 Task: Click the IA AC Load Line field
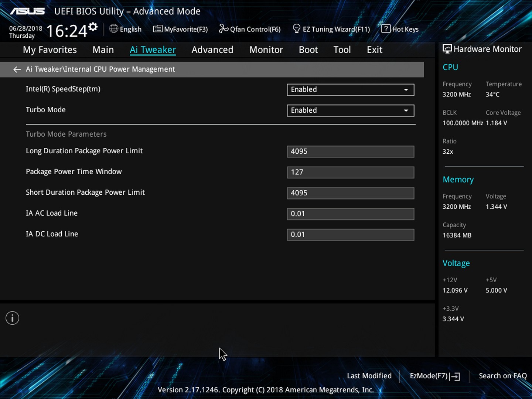point(351,214)
